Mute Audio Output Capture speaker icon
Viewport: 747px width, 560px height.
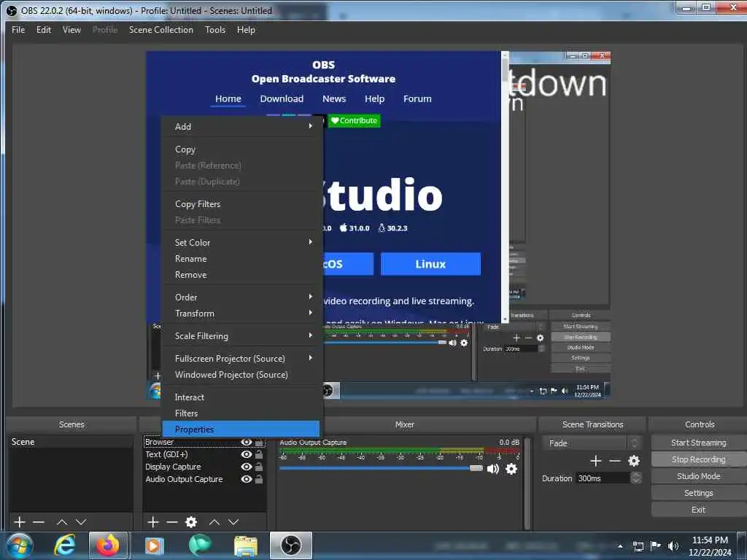(493, 469)
